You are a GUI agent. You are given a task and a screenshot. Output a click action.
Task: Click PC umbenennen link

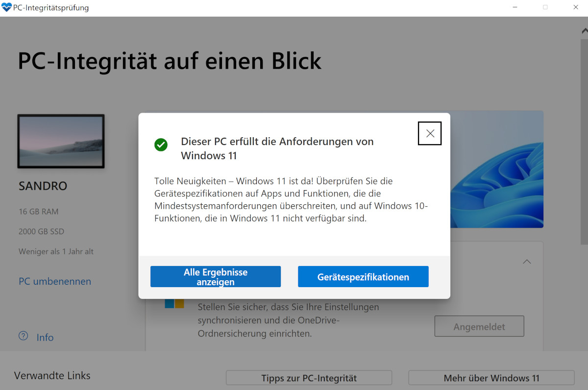coord(55,281)
